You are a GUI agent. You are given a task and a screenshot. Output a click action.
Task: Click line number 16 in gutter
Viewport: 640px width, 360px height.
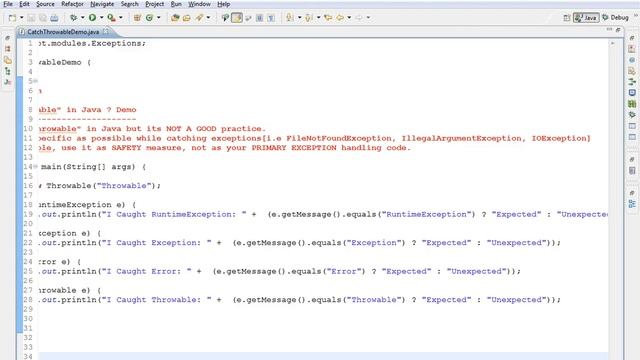(x=28, y=186)
